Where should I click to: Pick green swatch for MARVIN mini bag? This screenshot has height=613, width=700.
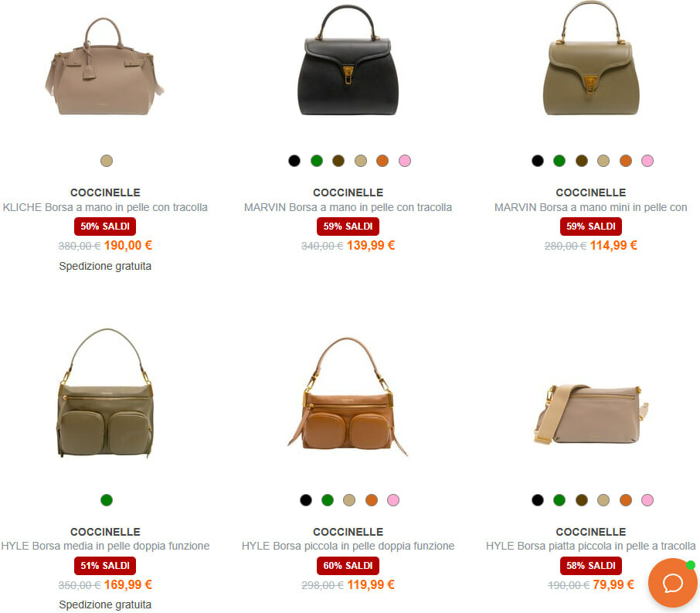pos(559,161)
